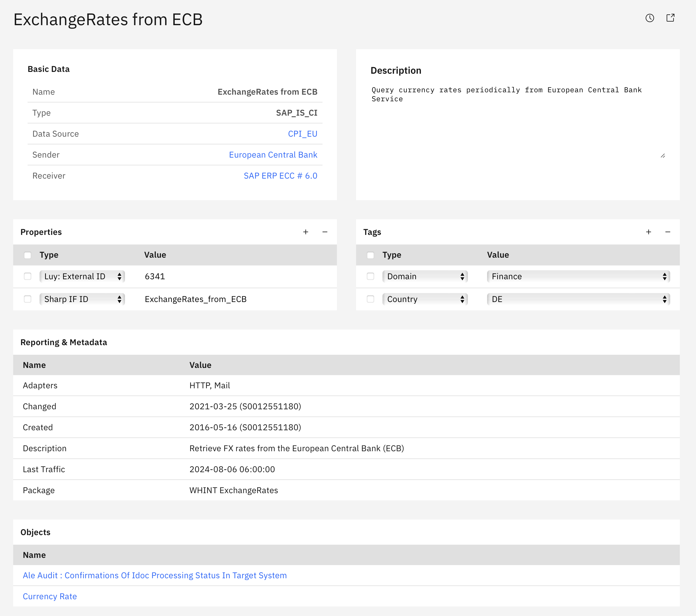The image size is (696, 616).
Task: Select the Retrieve FX rates description value
Action: (x=296, y=449)
